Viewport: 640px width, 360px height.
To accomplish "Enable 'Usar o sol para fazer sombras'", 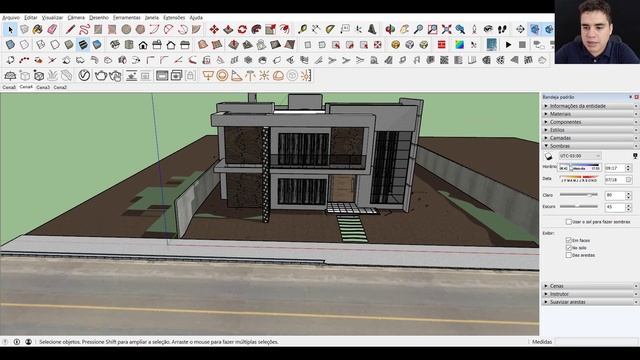I will 568,222.
